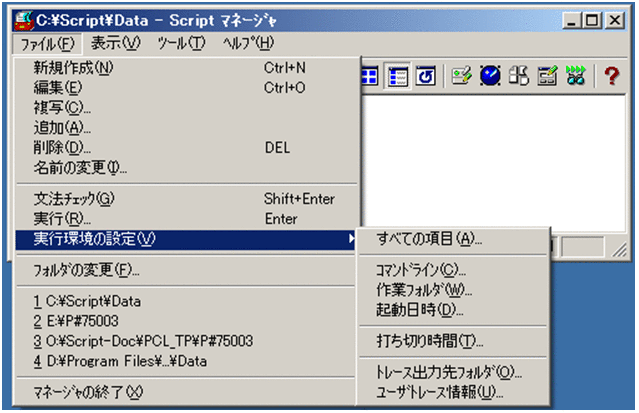The image size is (639, 413).
Task: Click the Script Manager title bar application icon
Action: click(x=24, y=20)
